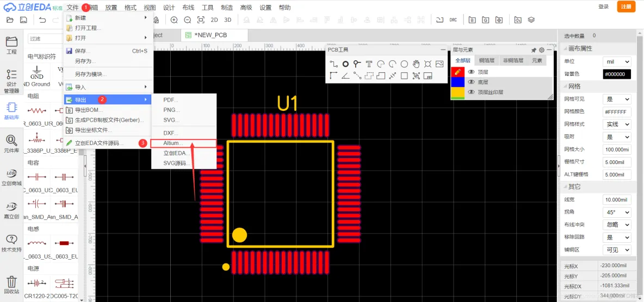
Task: Select the Circle tool in PCB工具
Action: coord(404,64)
